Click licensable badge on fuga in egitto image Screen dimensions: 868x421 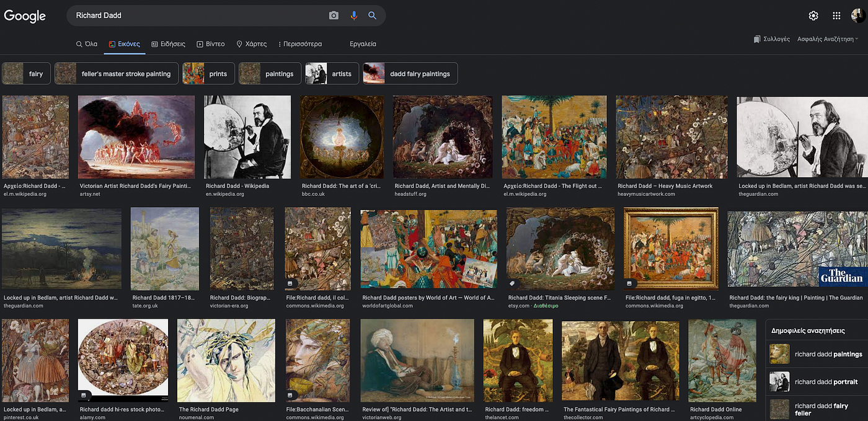point(630,283)
